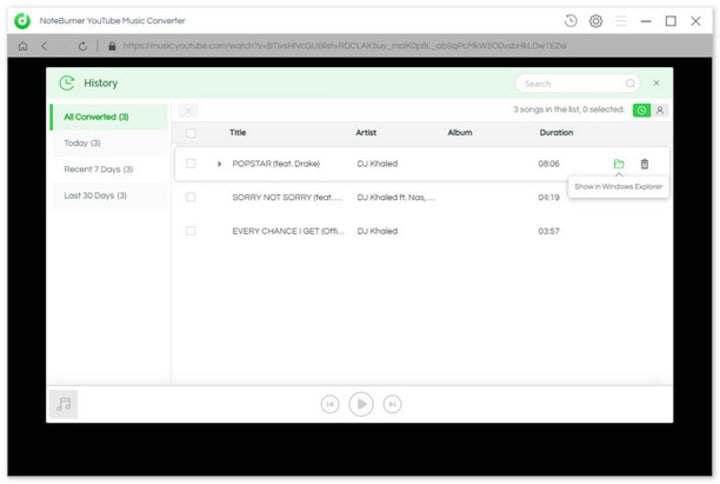Click the remove selected X button
This screenshot has height=484, width=720.
(x=188, y=110)
